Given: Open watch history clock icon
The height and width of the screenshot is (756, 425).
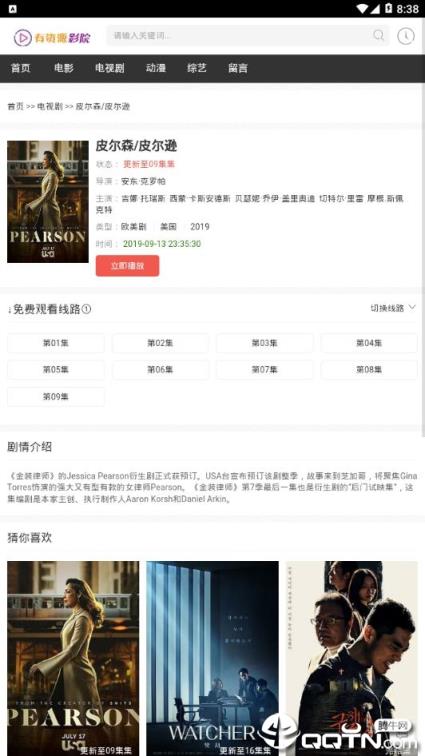Looking at the screenshot, I should pos(406,36).
